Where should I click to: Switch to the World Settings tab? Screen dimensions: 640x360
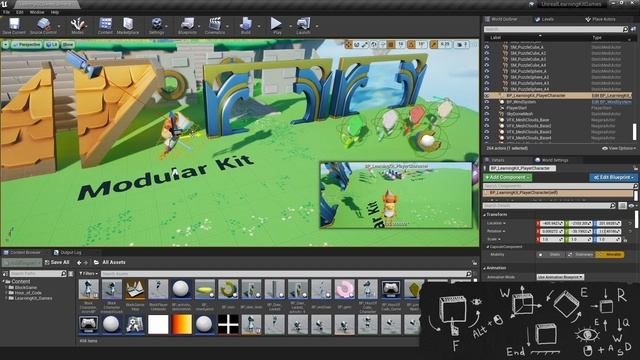pyautogui.click(x=552, y=160)
